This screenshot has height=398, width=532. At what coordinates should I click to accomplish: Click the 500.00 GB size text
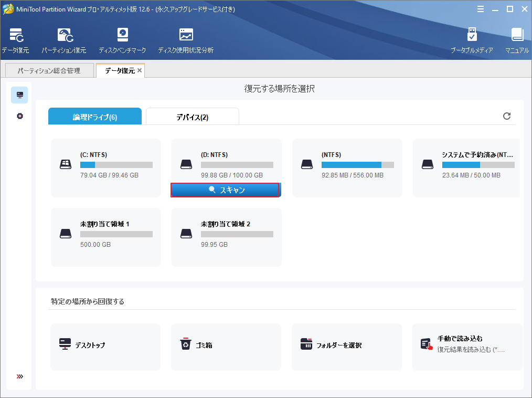[95, 245]
